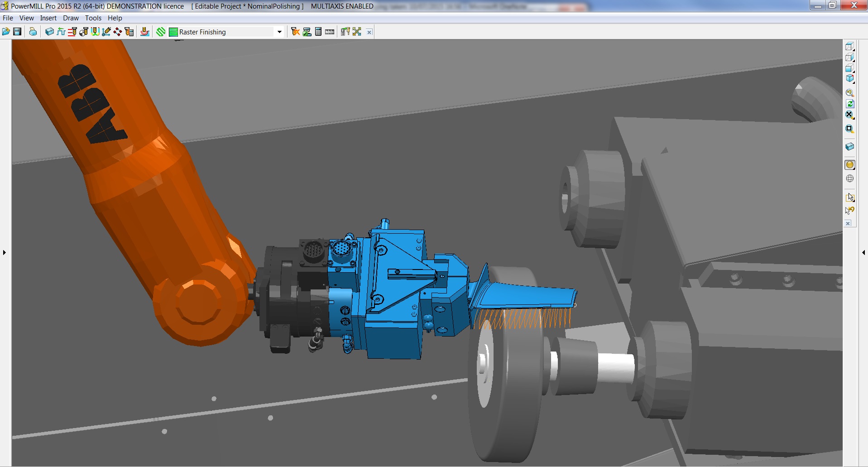Image resolution: width=868 pixels, height=467 pixels.
Task: Open the Help menu
Action: coord(115,18)
